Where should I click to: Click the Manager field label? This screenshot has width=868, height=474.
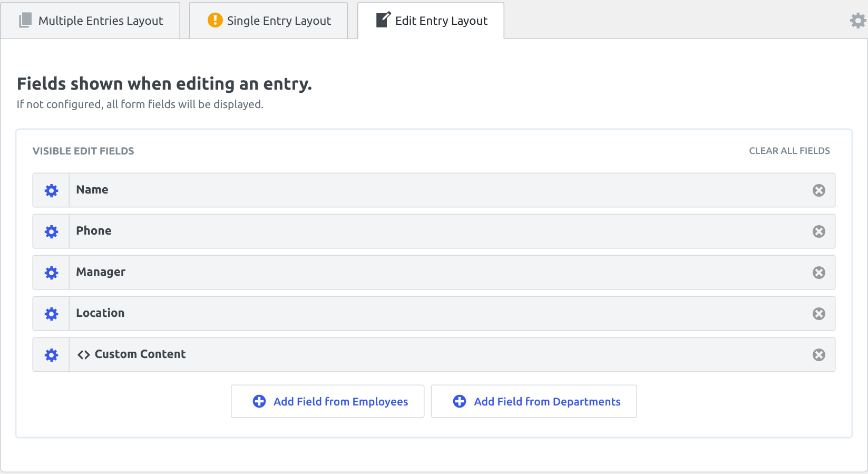101,272
